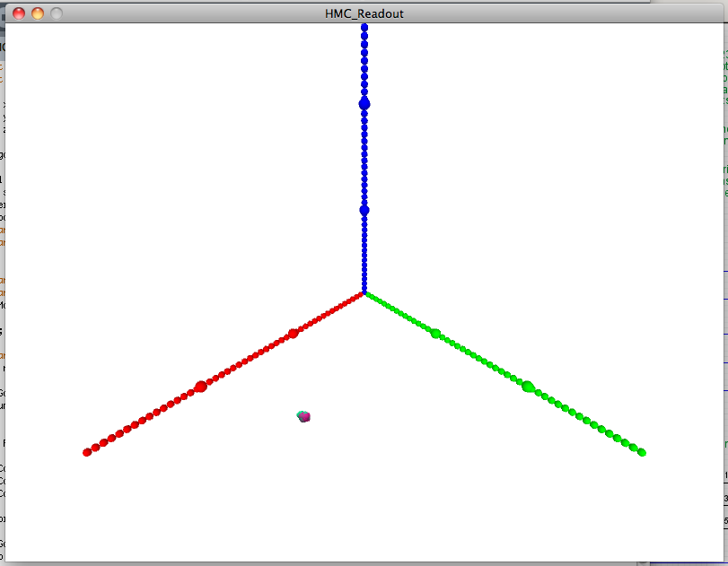Select the large green sphere farthest from origin

(x=528, y=387)
